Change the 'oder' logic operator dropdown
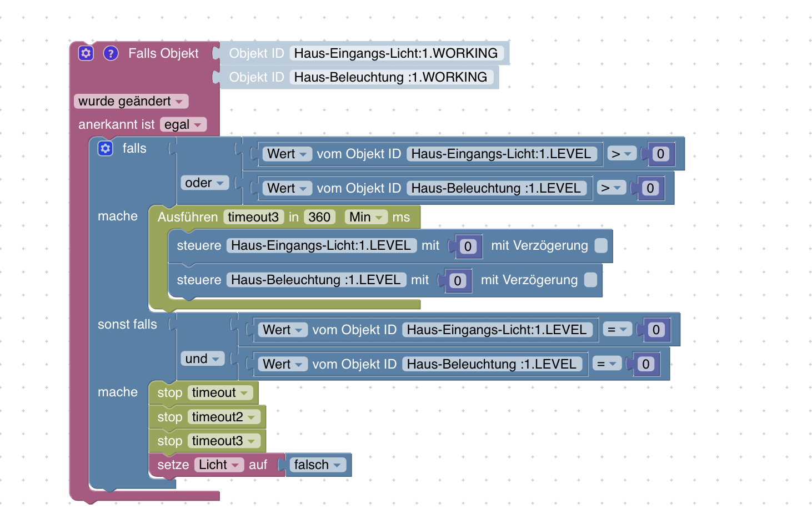The image size is (812, 524). [x=204, y=183]
